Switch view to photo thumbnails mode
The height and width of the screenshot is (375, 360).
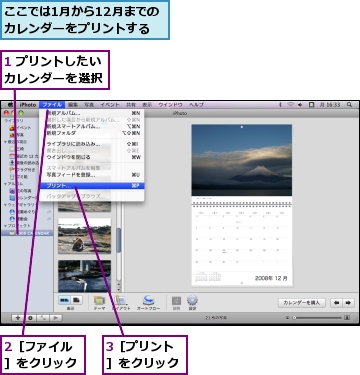(76, 300)
